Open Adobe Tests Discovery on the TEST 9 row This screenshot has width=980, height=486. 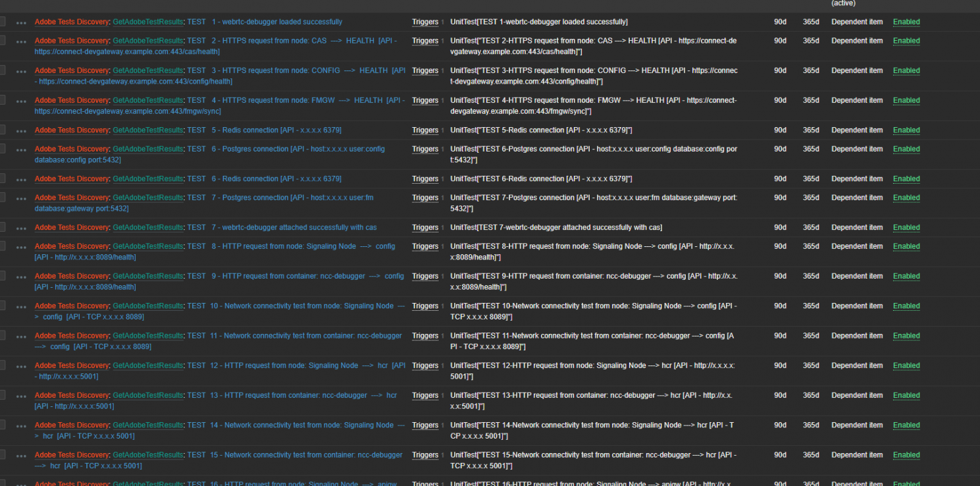pos(72,276)
